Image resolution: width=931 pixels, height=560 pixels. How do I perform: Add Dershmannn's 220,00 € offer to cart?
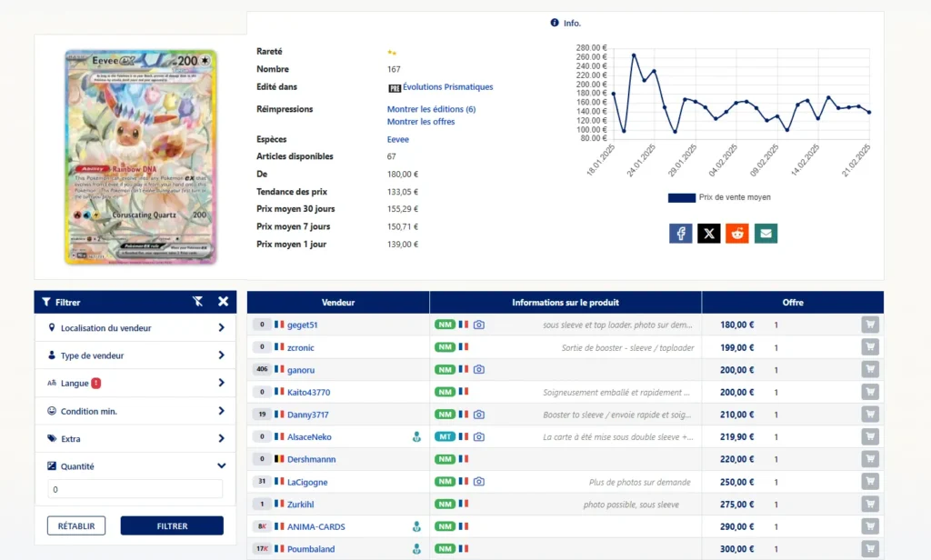[870, 459]
